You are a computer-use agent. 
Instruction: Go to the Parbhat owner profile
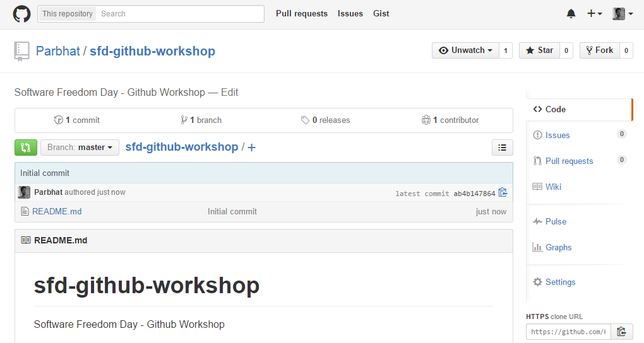58,51
